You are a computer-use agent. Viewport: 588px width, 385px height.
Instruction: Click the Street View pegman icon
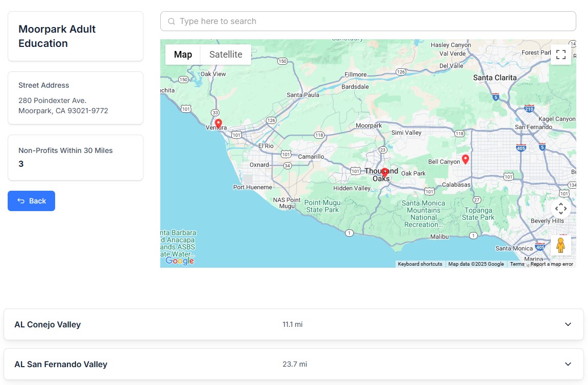(x=560, y=245)
